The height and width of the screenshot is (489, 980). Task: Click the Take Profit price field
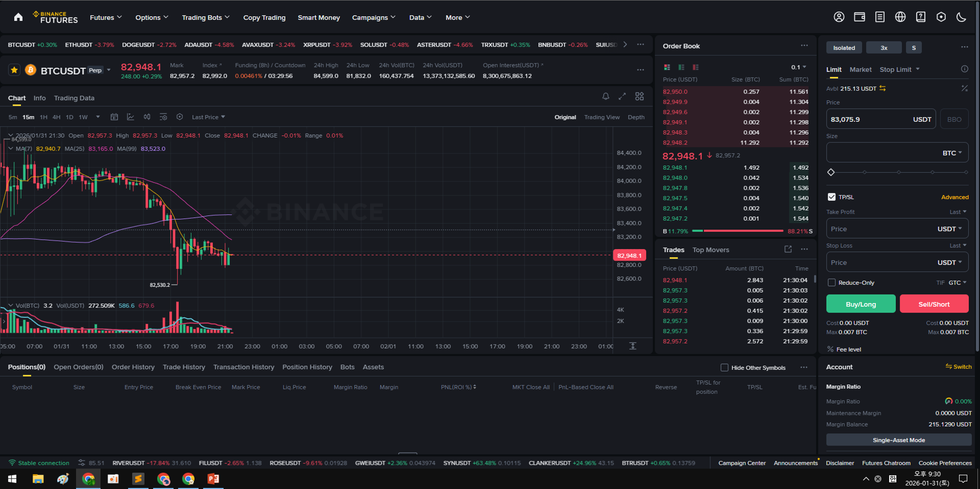click(897, 229)
